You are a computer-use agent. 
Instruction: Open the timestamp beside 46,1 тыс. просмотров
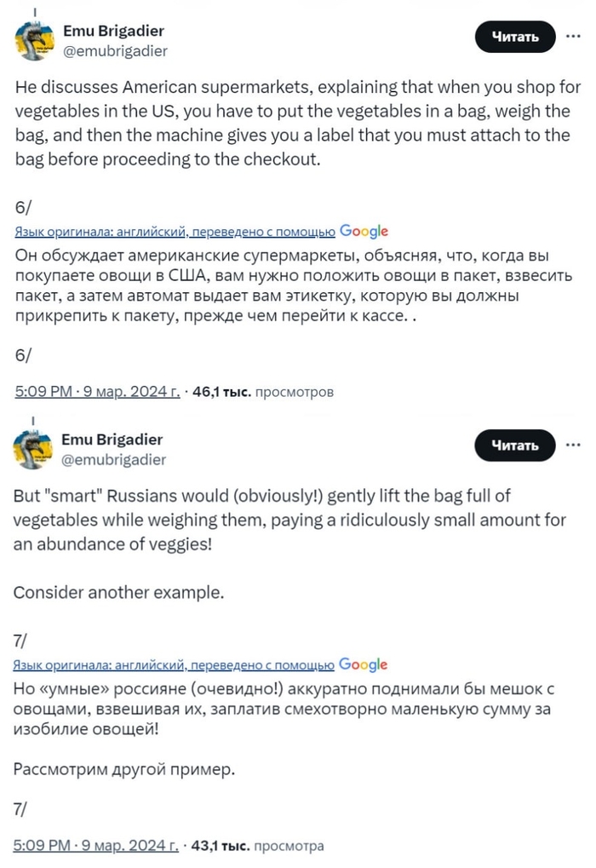97,392
